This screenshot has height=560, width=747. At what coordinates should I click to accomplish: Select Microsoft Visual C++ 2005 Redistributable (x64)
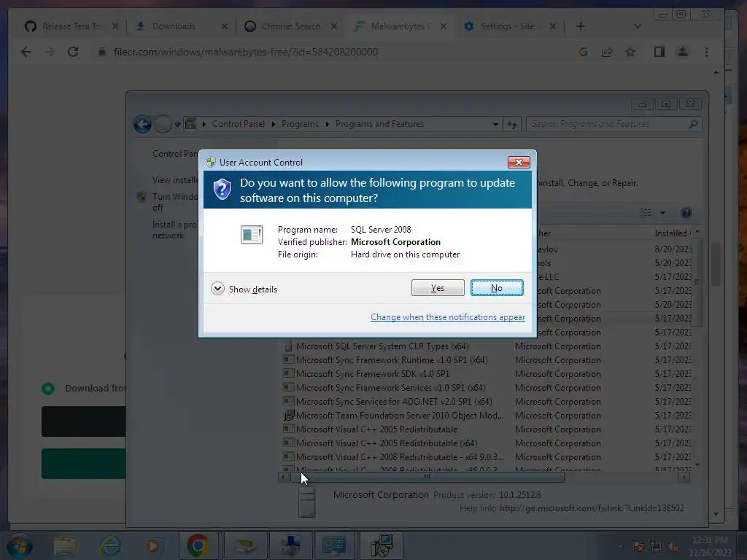tap(487, 443)
